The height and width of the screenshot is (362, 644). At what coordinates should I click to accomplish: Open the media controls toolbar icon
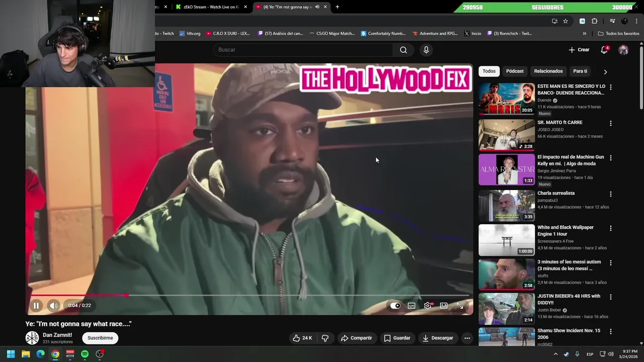[x=612, y=21]
